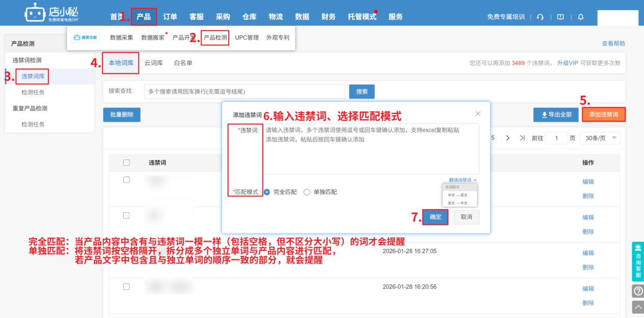Click the 店小秘 robot logo
Screen dimensions: 644x318
pos(34,13)
